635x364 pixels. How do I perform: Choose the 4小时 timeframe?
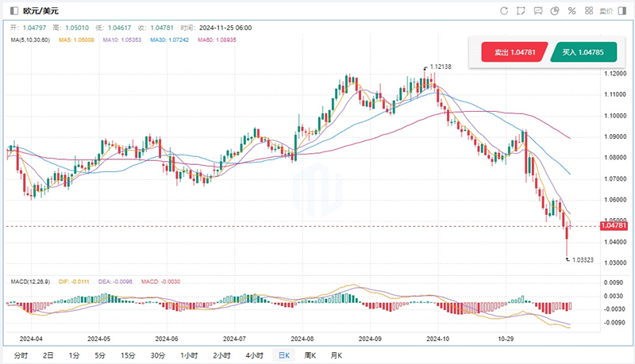pos(254,355)
